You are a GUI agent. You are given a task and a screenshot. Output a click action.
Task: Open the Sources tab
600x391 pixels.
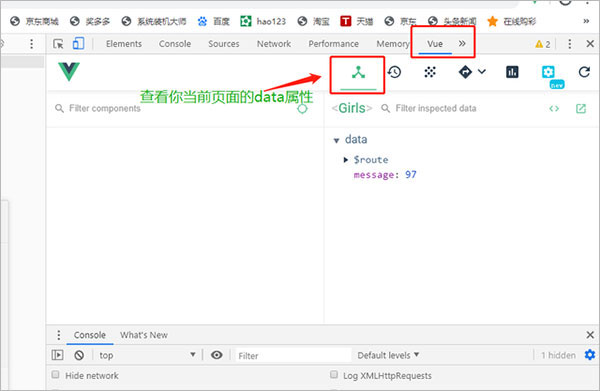(224, 44)
